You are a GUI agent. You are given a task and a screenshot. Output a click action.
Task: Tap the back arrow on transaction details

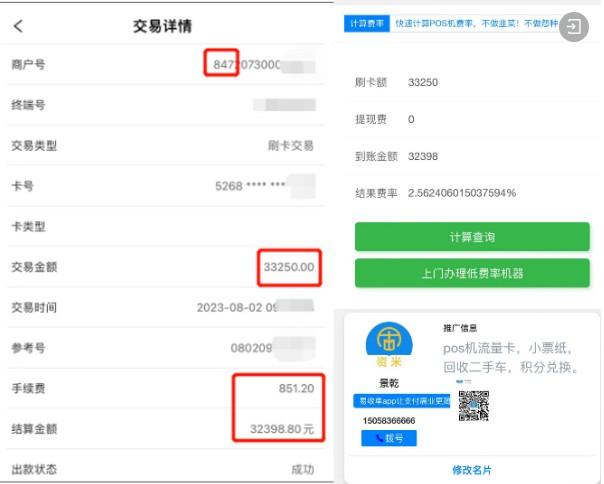[x=18, y=26]
